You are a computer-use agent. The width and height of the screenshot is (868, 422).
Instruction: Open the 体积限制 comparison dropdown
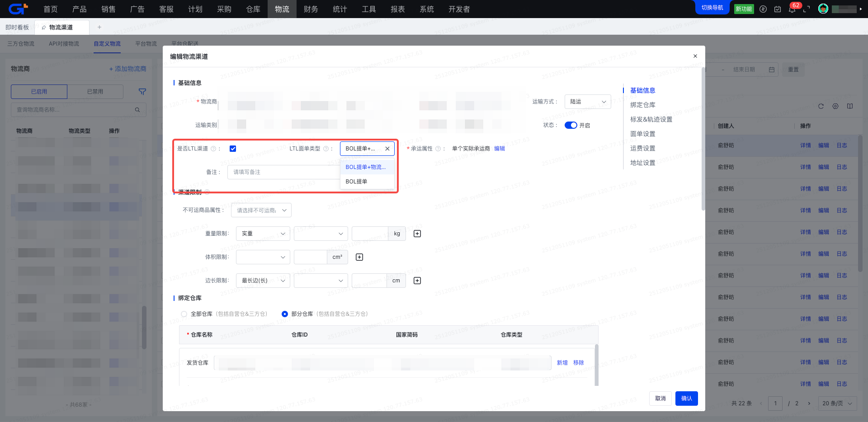[x=263, y=257]
